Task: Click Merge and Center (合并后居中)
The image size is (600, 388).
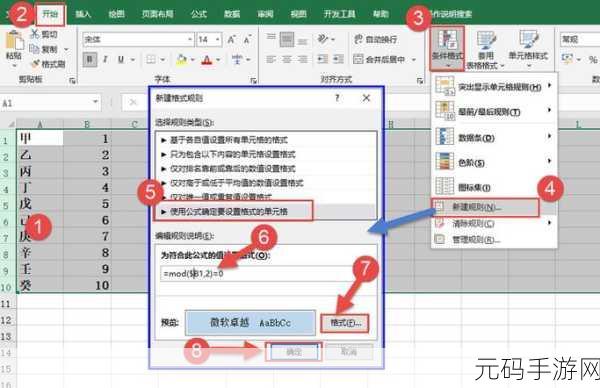Action: point(380,59)
